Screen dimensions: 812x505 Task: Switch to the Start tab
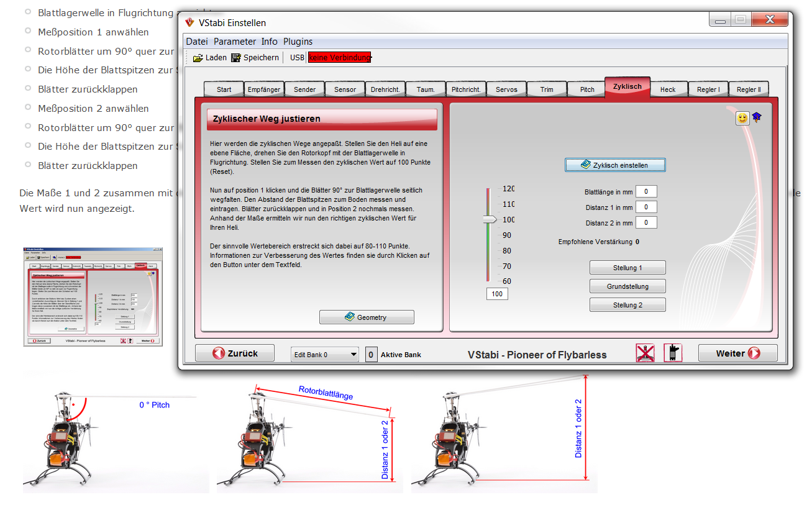(x=224, y=89)
